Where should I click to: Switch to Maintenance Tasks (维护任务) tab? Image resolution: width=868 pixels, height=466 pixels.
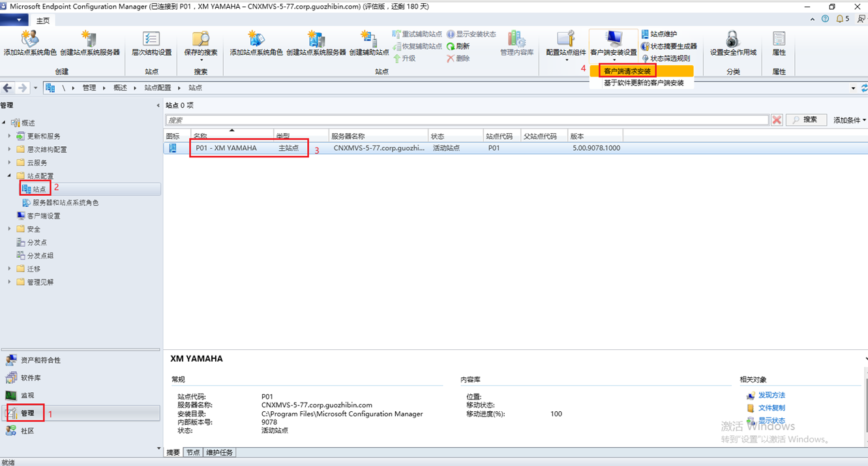point(219,452)
